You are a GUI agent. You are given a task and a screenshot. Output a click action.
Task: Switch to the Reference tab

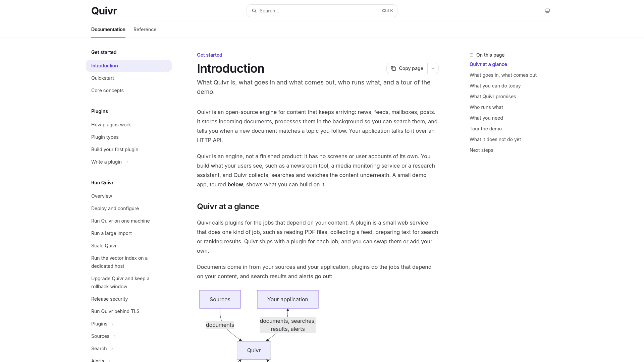[x=145, y=29]
